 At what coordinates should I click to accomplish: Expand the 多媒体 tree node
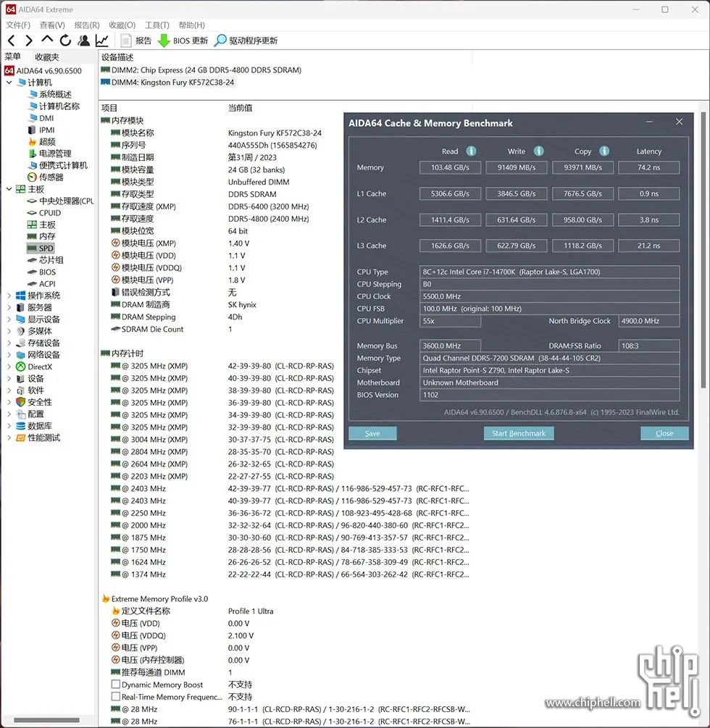[9, 331]
